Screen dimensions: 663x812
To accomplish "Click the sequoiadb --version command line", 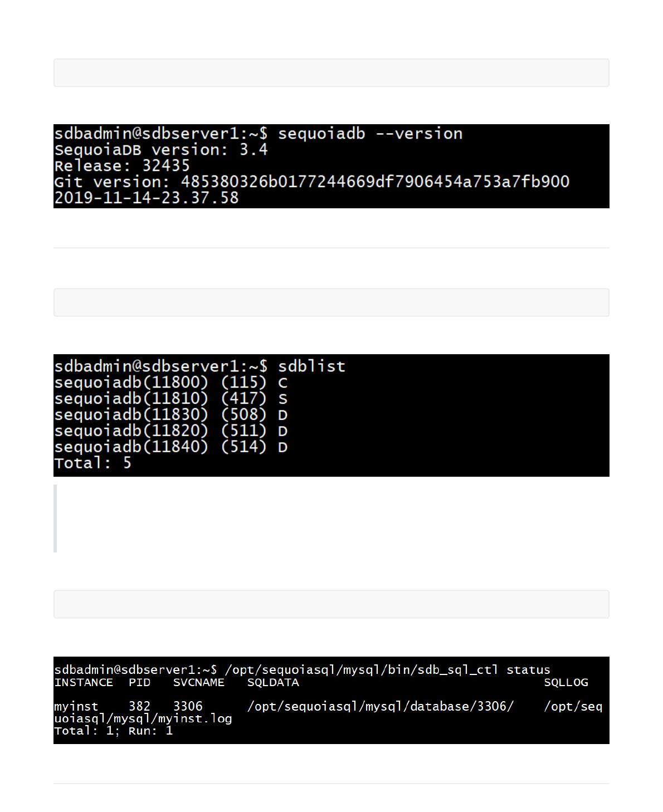I will [259, 134].
